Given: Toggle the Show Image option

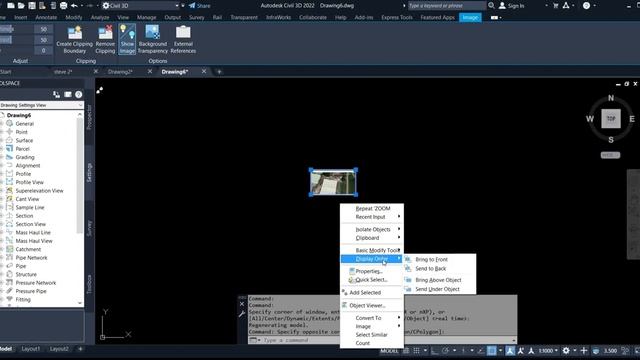Looking at the screenshot, I should click(x=127, y=40).
